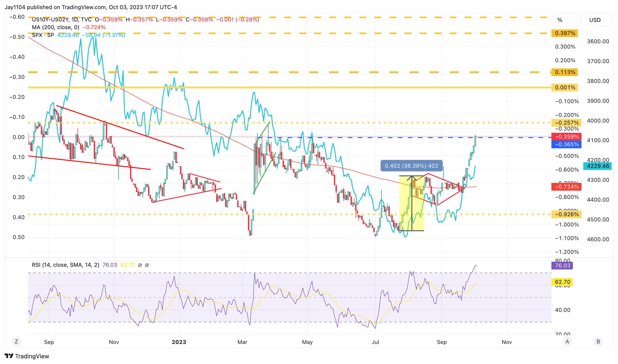Click the -0.60 left axis value
This screenshot has height=364, width=618.
pos(17,17)
